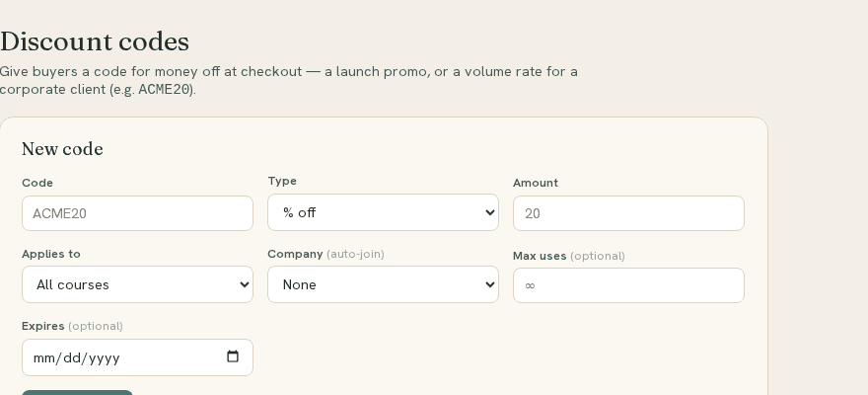
Task: Click the Type field label
Action: coord(282,181)
